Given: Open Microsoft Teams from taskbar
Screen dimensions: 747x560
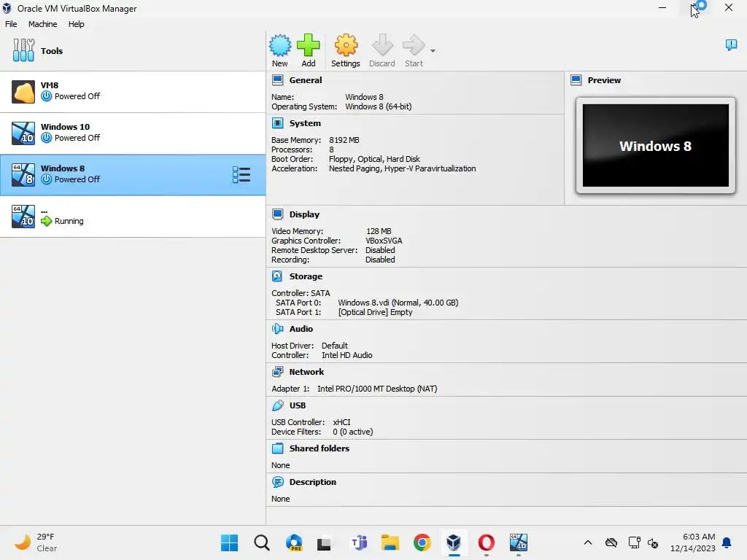Looking at the screenshot, I should click(x=359, y=542).
